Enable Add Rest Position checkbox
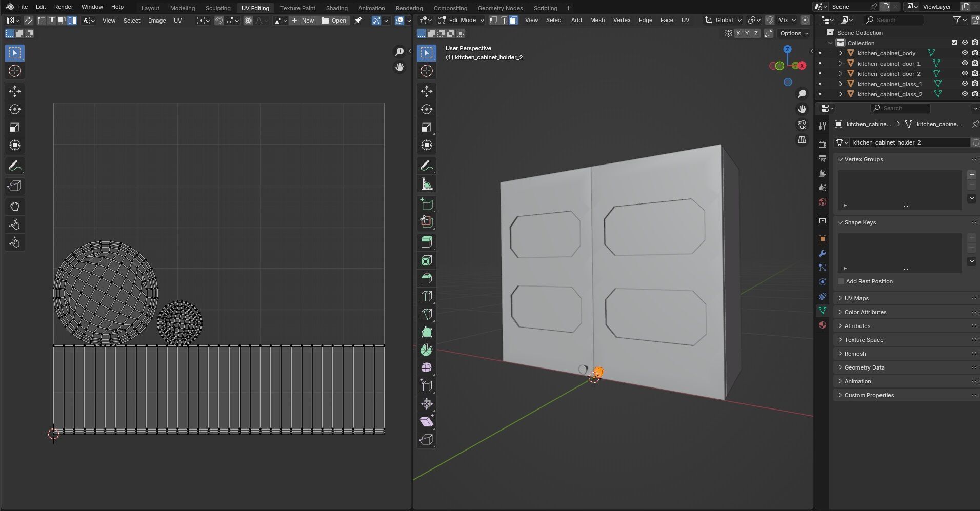The height and width of the screenshot is (511, 980). click(841, 281)
